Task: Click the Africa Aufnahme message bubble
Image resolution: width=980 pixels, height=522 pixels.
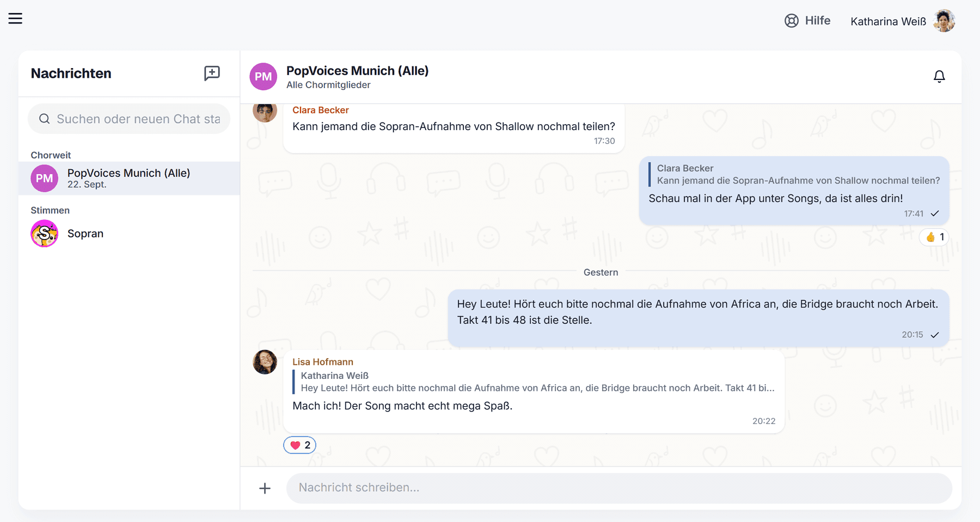Action: (699, 318)
